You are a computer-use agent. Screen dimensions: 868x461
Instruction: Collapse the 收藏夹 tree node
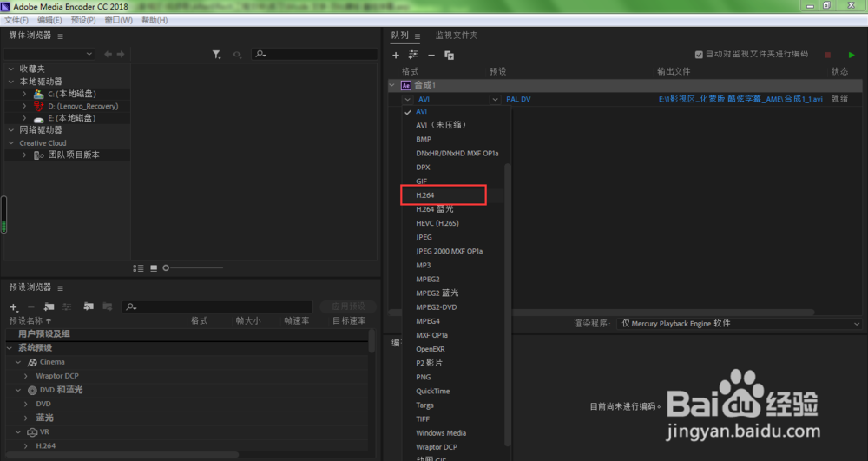[11, 69]
